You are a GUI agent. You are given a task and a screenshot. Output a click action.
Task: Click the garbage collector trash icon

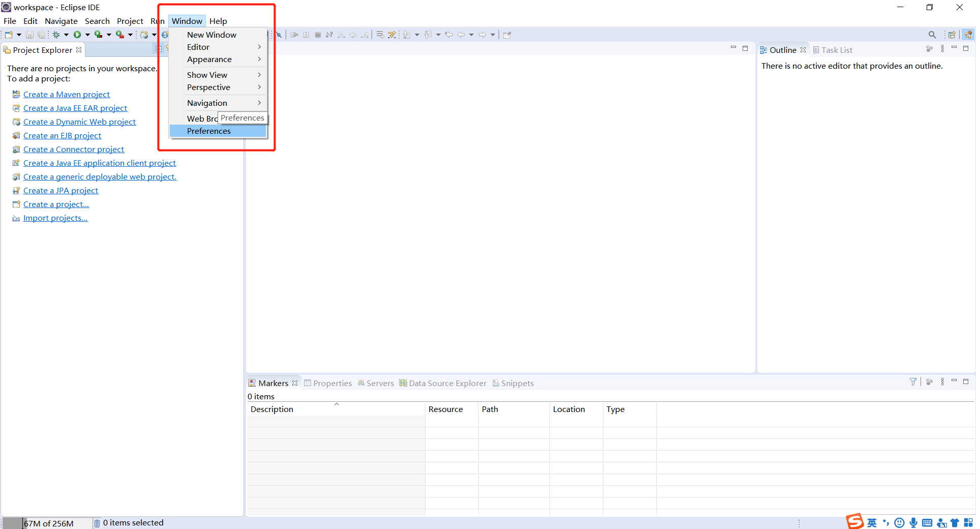click(x=97, y=523)
